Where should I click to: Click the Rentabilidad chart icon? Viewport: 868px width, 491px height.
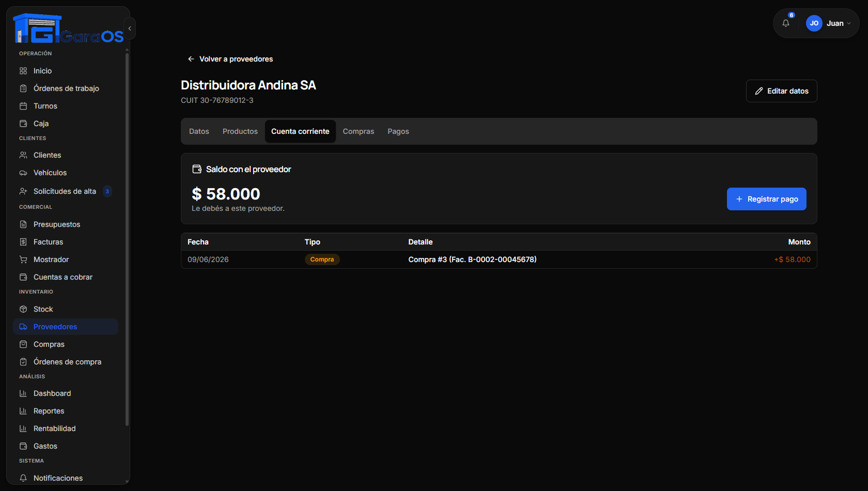[x=23, y=428]
